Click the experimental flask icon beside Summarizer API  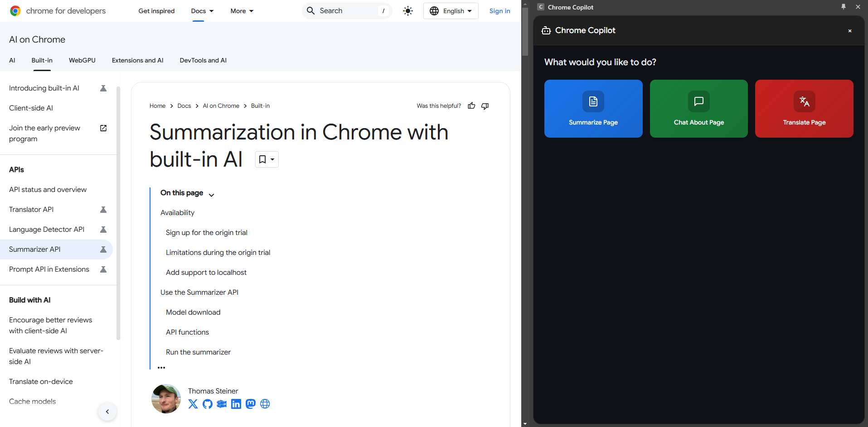tap(103, 249)
